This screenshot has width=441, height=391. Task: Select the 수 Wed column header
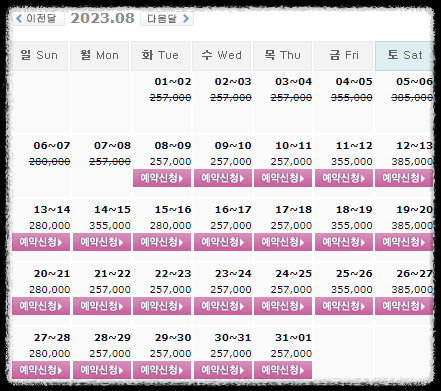[x=221, y=56]
